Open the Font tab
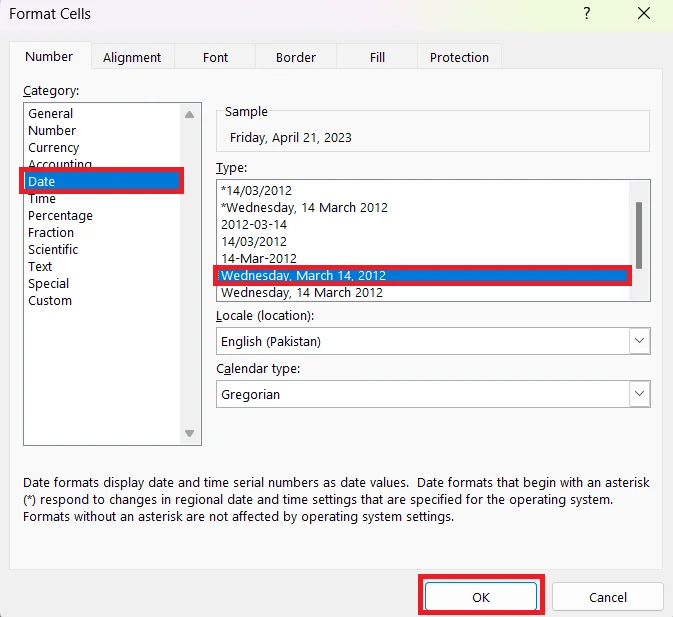The width and height of the screenshot is (673, 617). [x=215, y=57]
